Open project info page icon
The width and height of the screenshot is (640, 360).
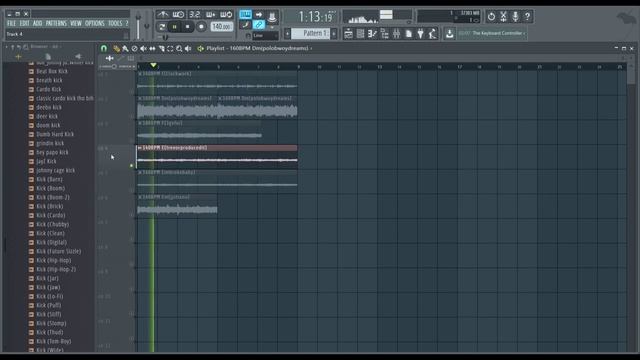(x=409, y=33)
